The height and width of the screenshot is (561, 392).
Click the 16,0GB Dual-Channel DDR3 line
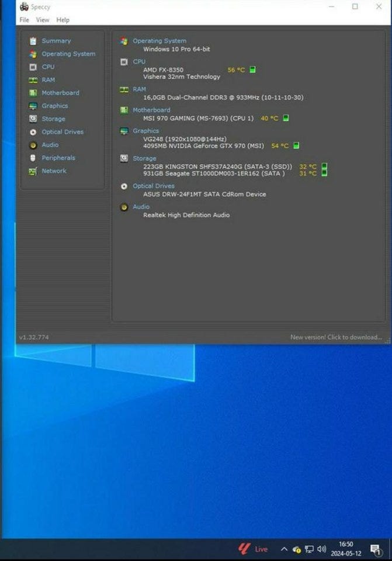(223, 98)
